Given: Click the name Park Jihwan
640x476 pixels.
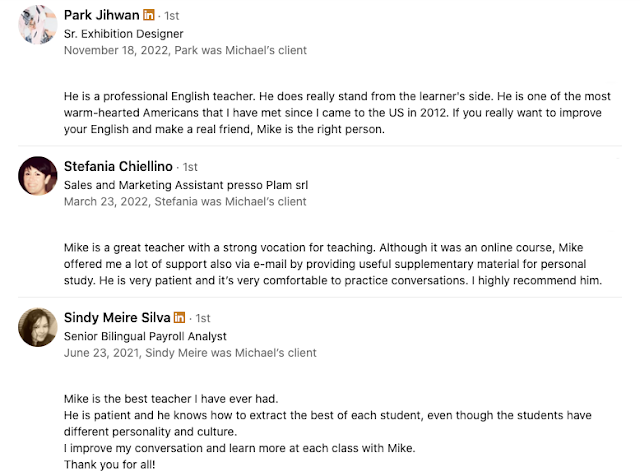Looking at the screenshot, I should pyautogui.click(x=102, y=15).
